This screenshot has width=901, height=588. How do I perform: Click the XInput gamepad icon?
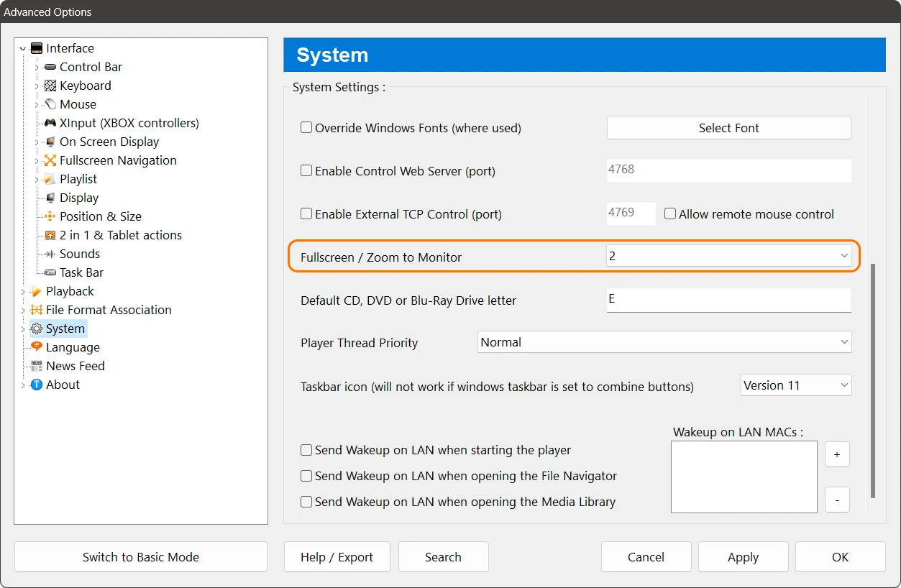pyautogui.click(x=50, y=123)
